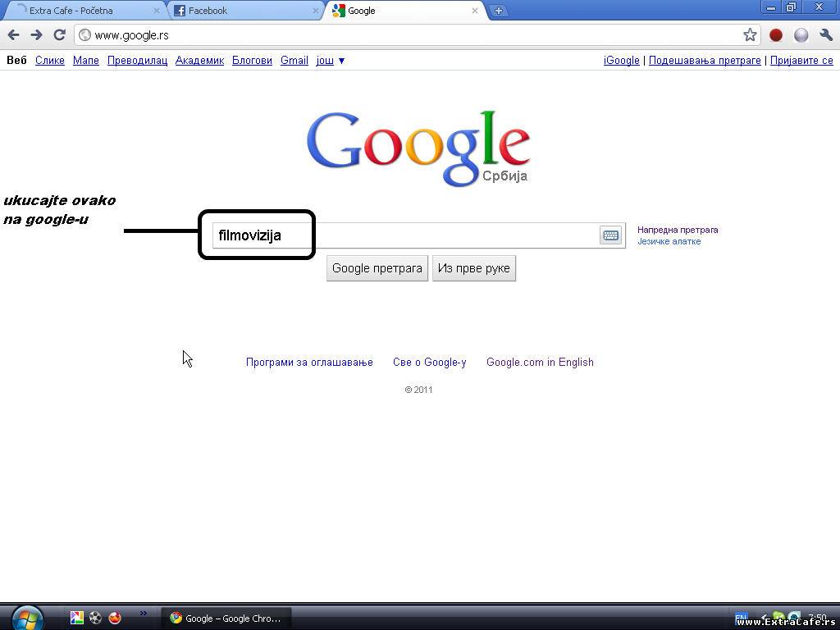Screen dimensions: 840x630
Task: Open the Windows Start menu
Action: point(27,617)
